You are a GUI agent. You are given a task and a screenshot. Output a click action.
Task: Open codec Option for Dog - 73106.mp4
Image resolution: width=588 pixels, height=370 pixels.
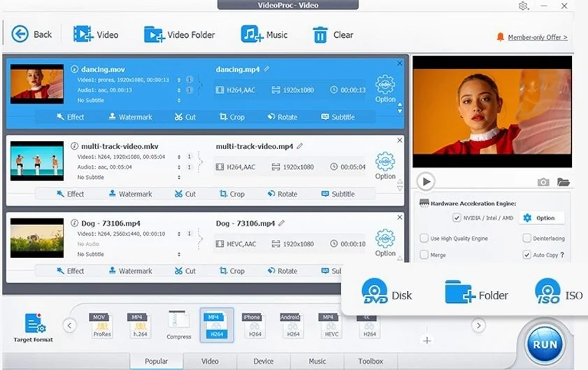[385, 243]
